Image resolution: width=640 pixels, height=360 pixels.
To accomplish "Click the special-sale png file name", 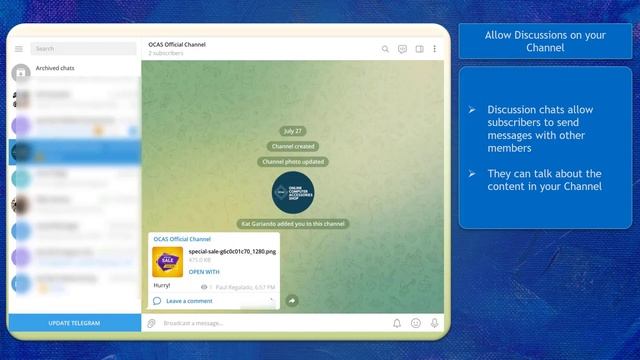I will click(232, 251).
